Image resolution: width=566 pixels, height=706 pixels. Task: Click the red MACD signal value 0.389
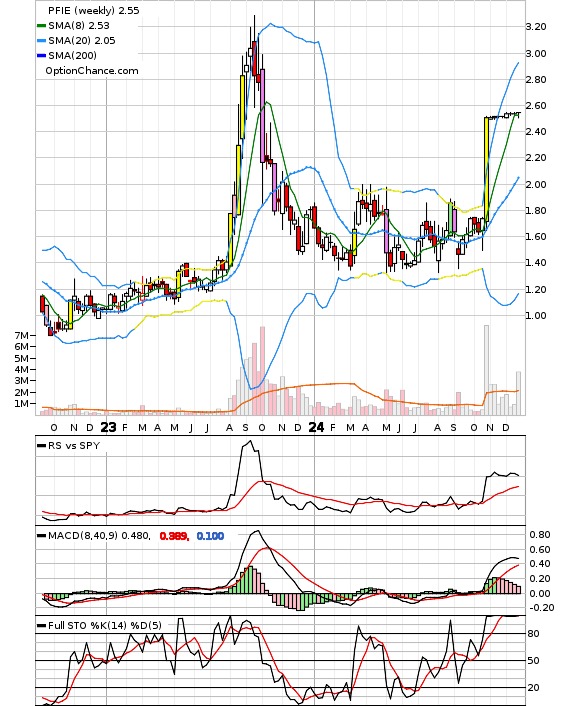click(x=174, y=536)
